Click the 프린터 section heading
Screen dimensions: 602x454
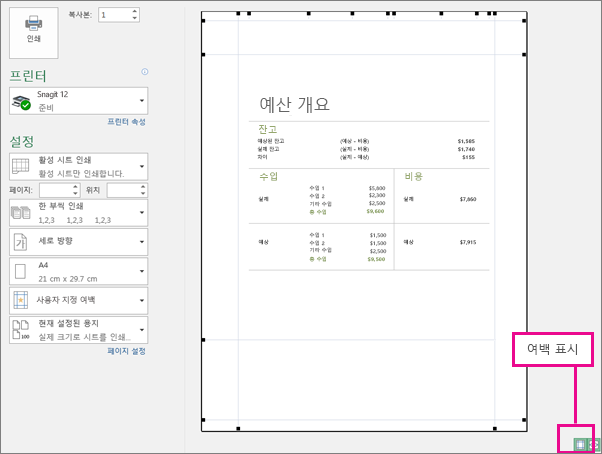[28, 76]
